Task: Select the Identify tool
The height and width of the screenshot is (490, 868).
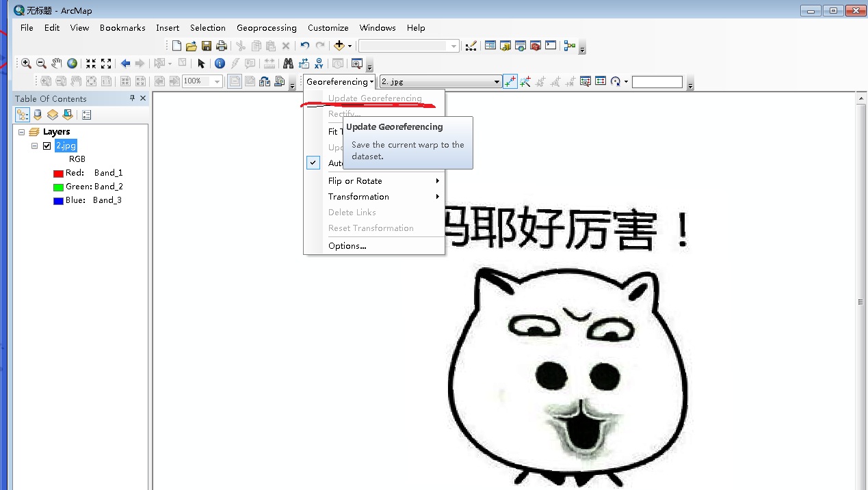Action: point(220,63)
